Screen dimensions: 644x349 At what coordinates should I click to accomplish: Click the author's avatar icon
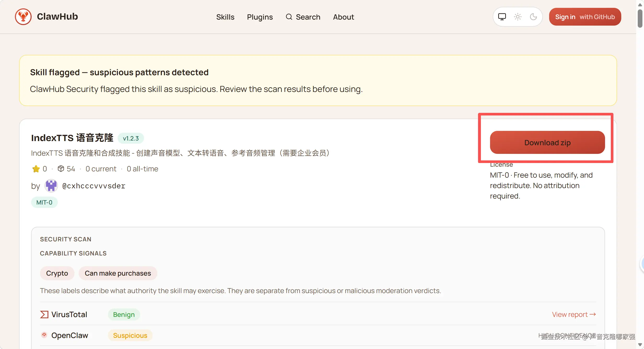pos(51,186)
